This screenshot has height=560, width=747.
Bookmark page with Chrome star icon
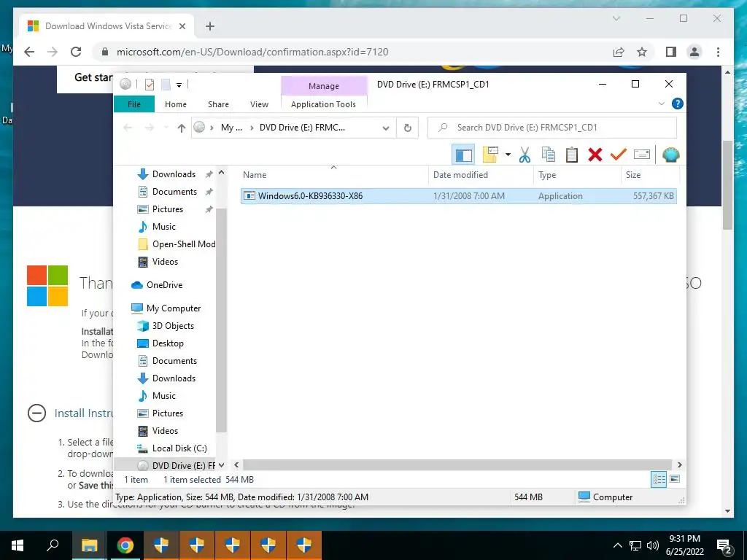click(642, 52)
